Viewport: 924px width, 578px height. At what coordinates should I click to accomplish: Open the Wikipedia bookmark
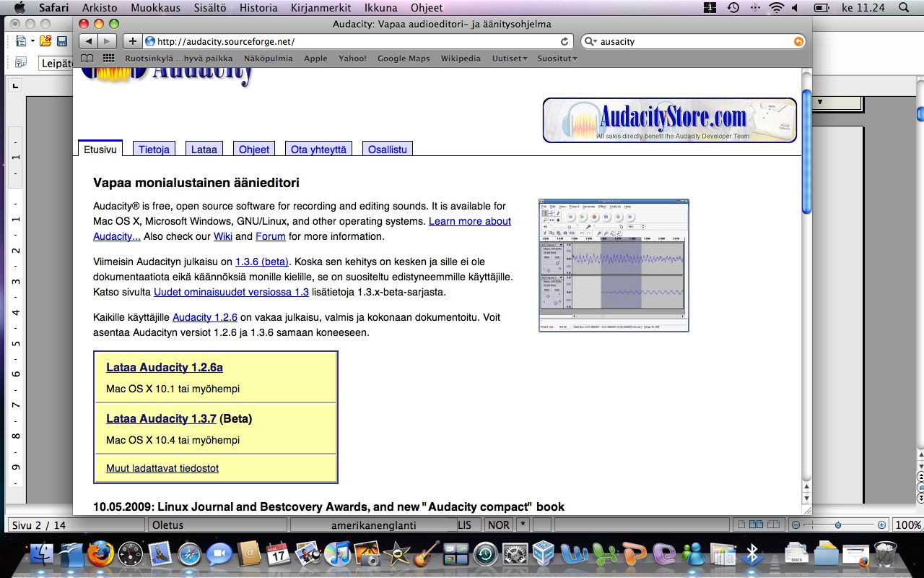pyautogui.click(x=461, y=59)
